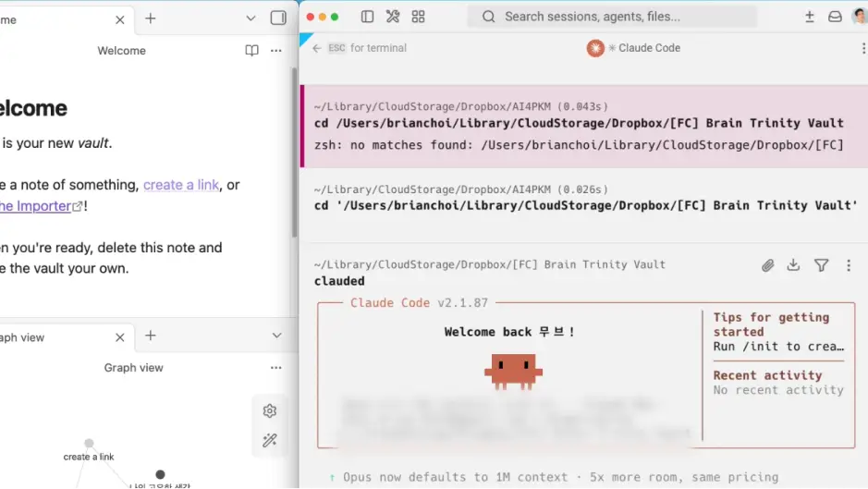Screen dimensions: 868x489
Task: Click the Claude Code v2.1.87 version label
Action: (x=419, y=303)
